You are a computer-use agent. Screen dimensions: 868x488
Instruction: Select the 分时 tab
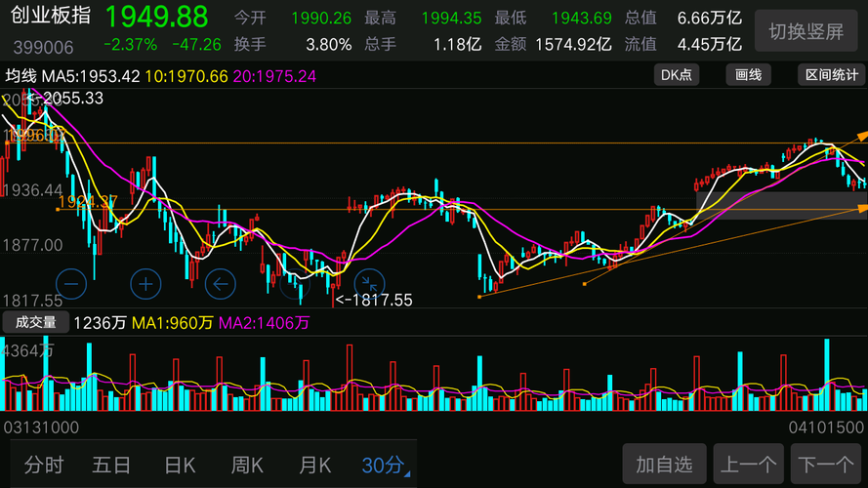pos(44,465)
